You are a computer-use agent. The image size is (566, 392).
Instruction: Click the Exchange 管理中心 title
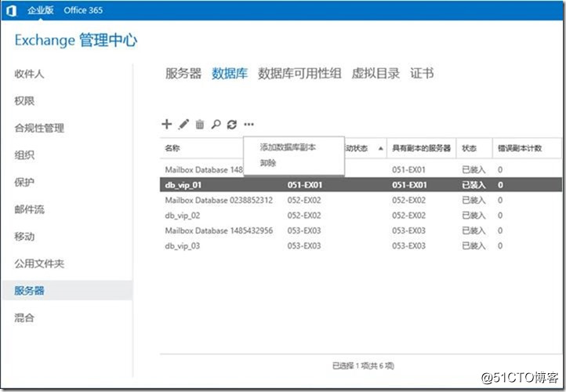[76, 40]
